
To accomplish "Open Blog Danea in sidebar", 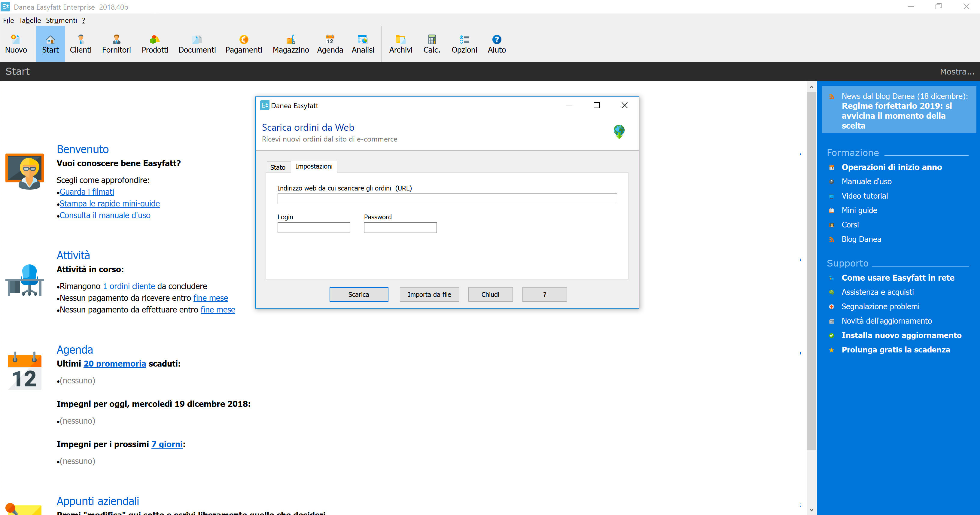I will [861, 240].
